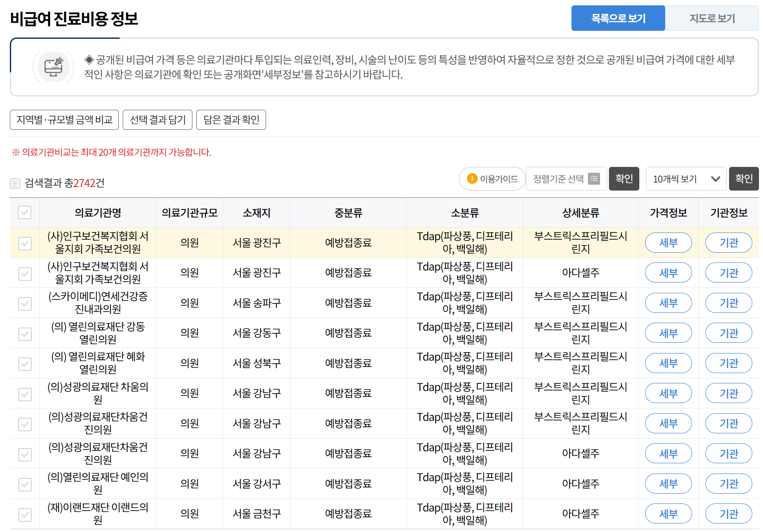Viewport: 763px width, 532px height.
Task: Check the first 인구보건복지협회 row with 부스트릭스프리필드시린지
Action: 25,243
